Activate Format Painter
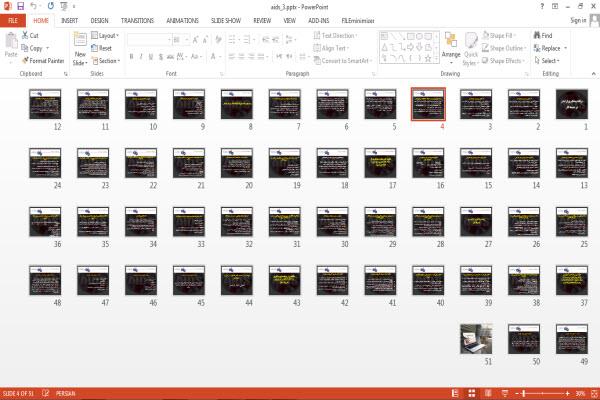This screenshot has width=600, height=400. click(x=43, y=60)
